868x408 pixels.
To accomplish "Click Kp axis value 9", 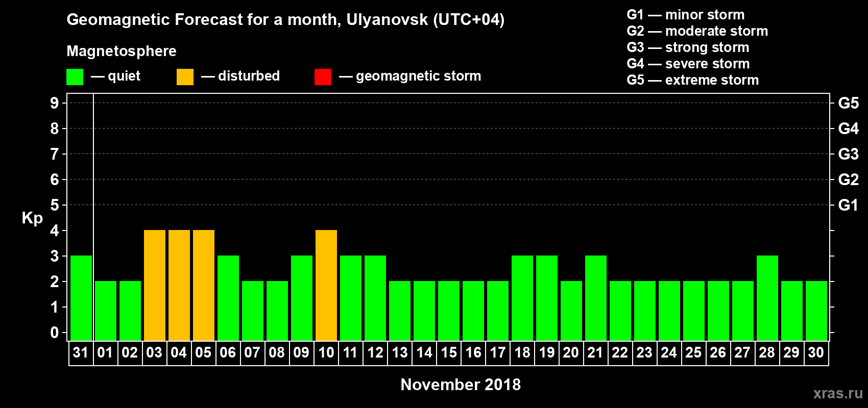I will (x=55, y=103).
